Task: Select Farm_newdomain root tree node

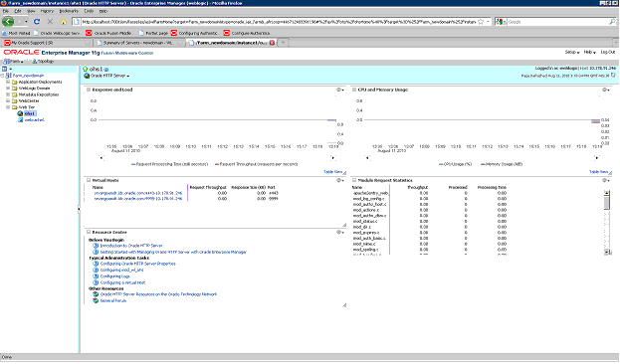Action: [28, 76]
